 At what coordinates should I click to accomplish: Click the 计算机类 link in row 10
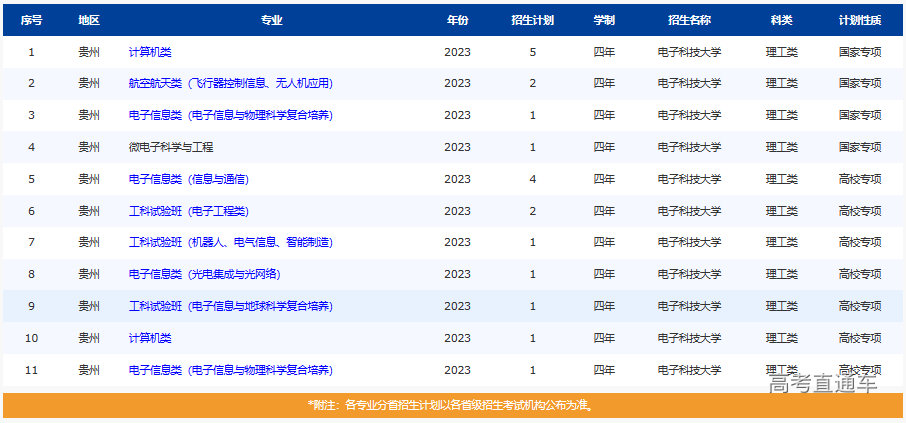[x=150, y=338]
